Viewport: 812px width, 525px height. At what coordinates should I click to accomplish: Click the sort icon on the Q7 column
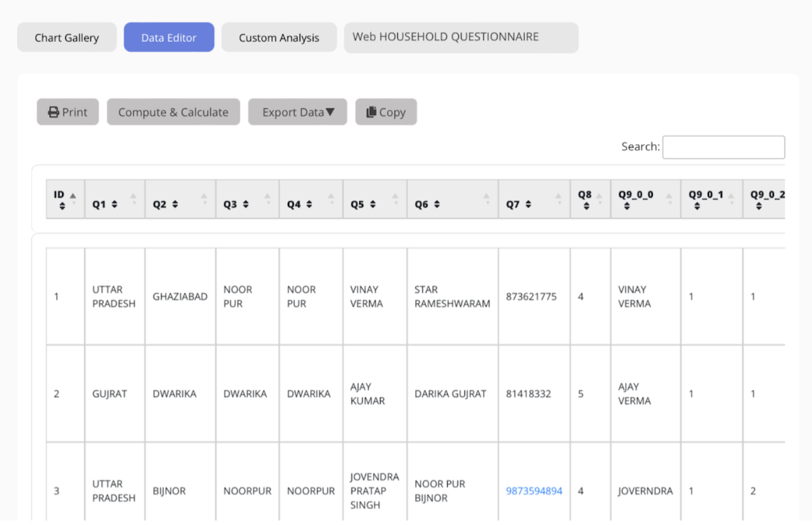pyautogui.click(x=529, y=203)
